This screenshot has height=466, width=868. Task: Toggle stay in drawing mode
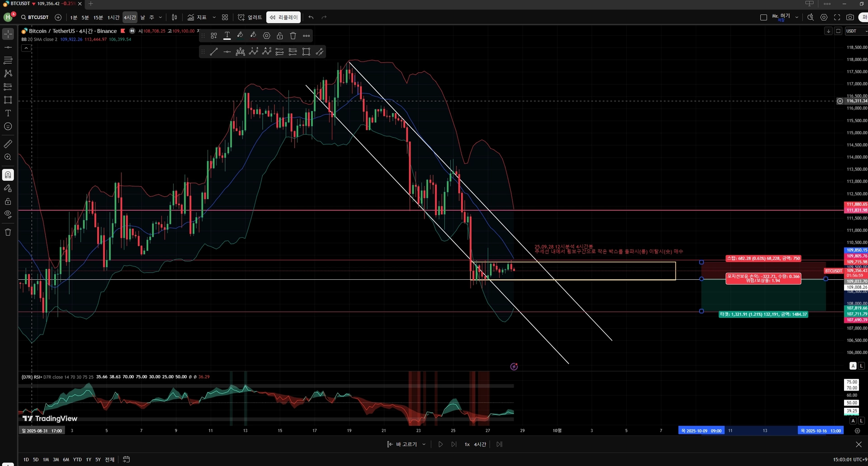click(x=8, y=188)
